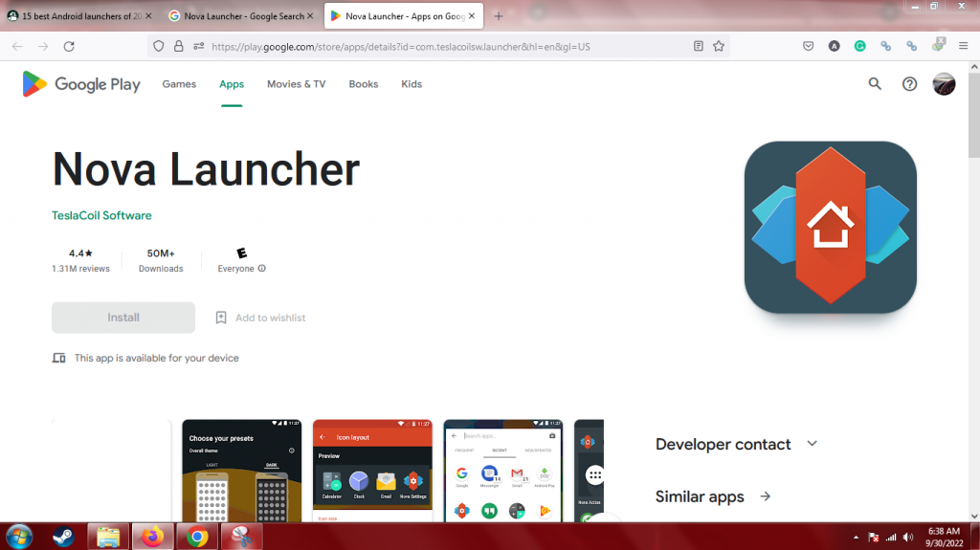The width and height of the screenshot is (980, 550).
Task: Show site security padlock info
Action: [x=179, y=46]
